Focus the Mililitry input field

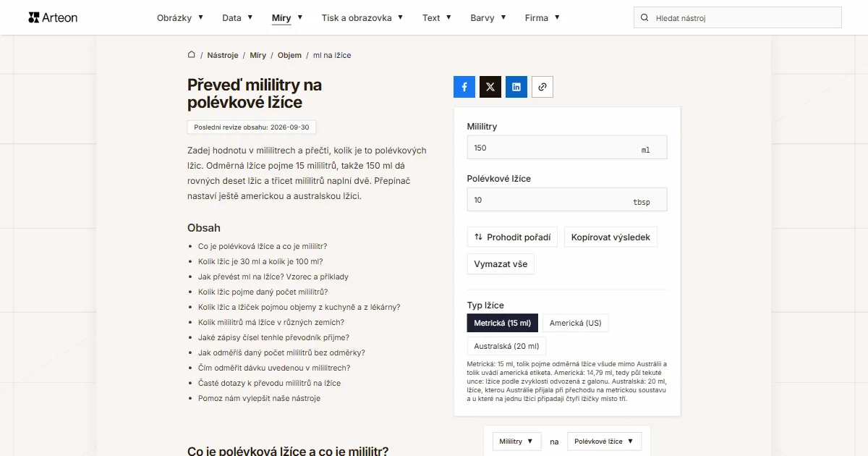(567, 148)
